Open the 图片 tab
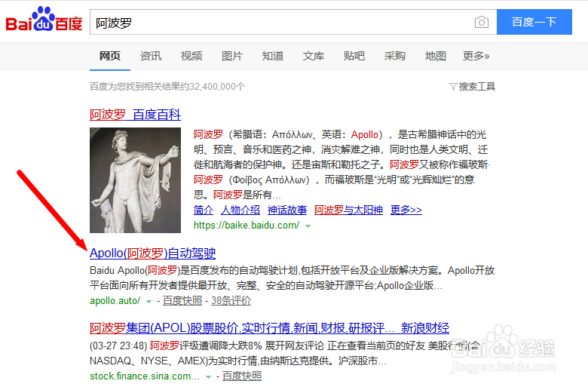 pos(232,56)
